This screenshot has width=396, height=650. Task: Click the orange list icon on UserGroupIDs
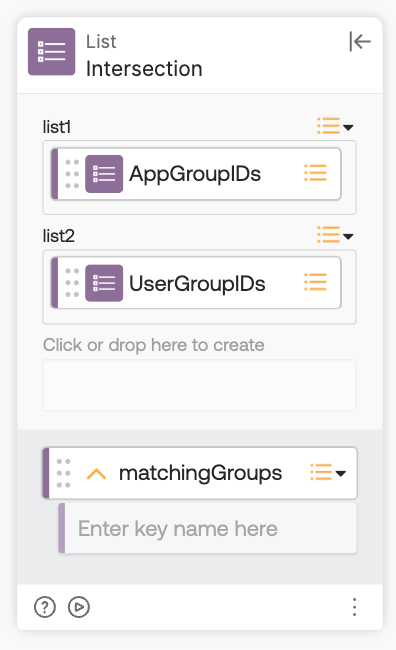click(316, 282)
